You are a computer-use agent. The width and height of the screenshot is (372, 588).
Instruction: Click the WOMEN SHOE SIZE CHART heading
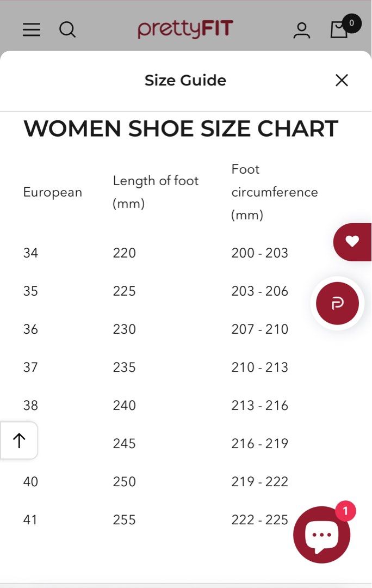[181, 128]
